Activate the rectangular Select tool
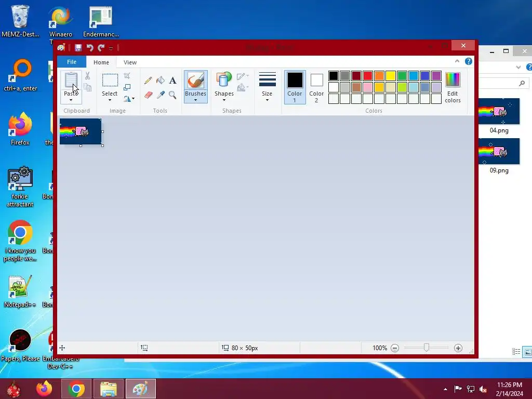This screenshot has width=532, height=399. (x=110, y=80)
